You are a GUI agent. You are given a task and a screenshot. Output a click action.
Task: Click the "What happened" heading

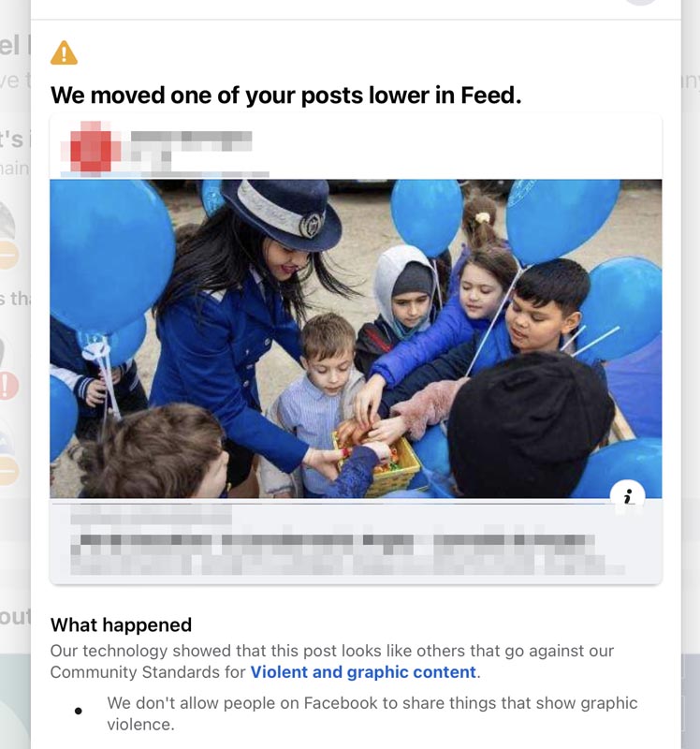(121, 624)
